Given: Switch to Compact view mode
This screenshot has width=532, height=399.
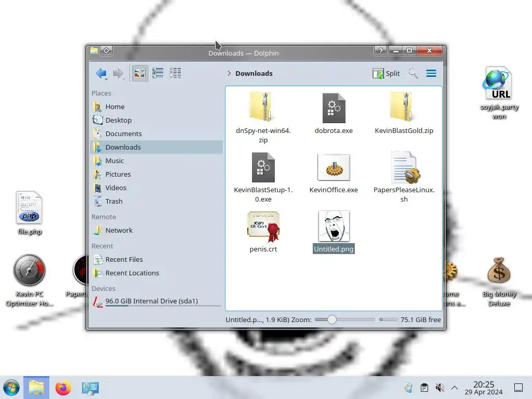Looking at the screenshot, I should click(x=158, y=73).
